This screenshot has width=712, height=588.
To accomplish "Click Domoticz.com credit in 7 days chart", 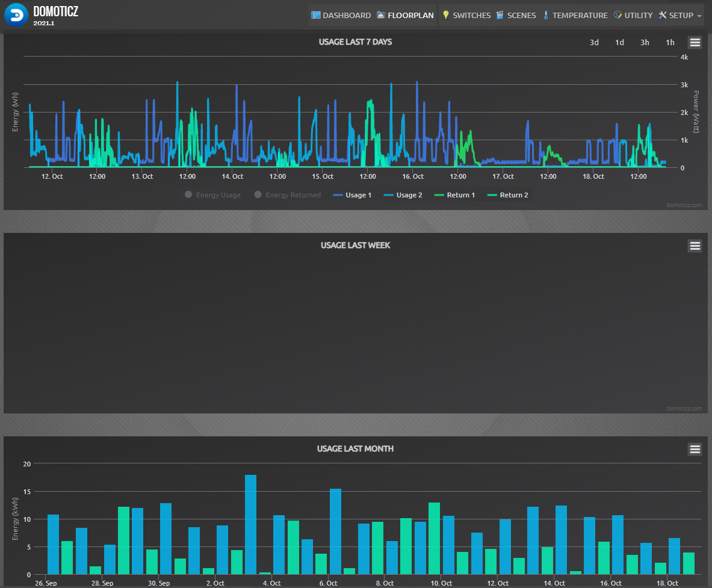I will point(684,205).
